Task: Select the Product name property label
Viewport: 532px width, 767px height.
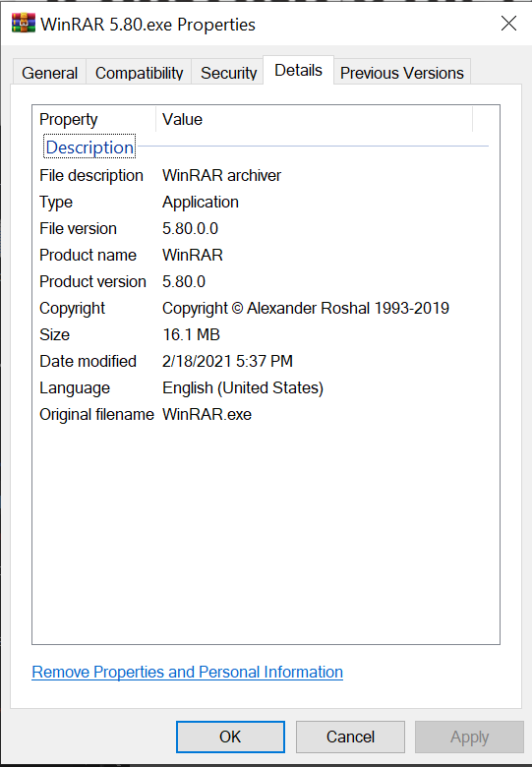Action: [x=89, y=255]
